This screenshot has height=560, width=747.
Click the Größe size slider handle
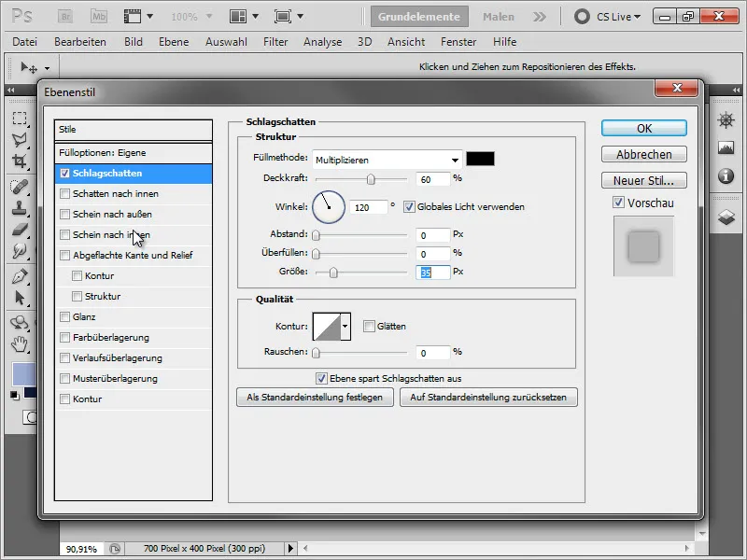click(333, 273)
